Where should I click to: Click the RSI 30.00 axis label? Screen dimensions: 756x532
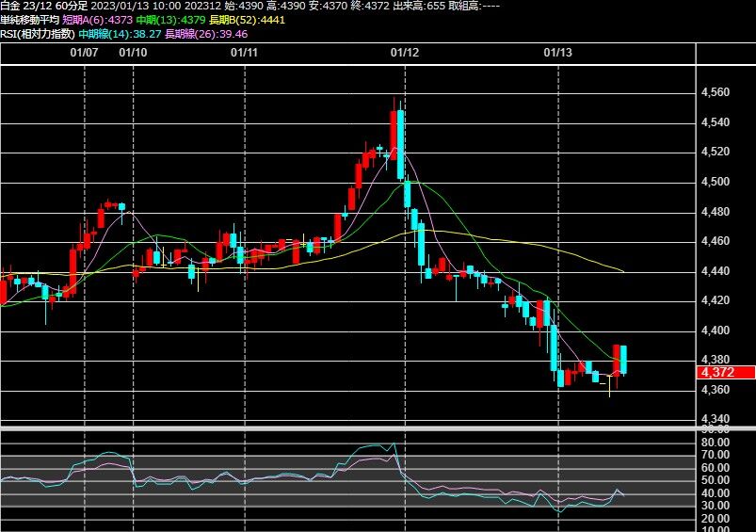point(716,506)
